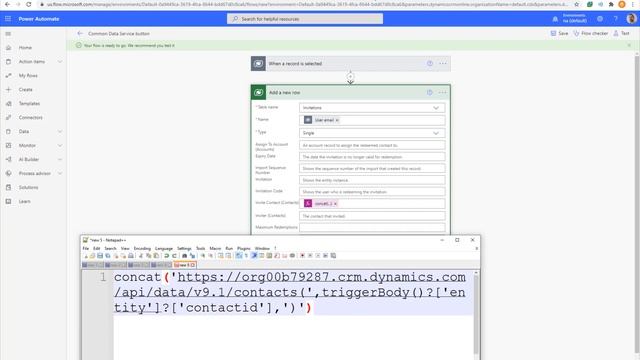Open the Notepad++ Edit menu
This screenshot has width=640, height=360.
pyautogui.click(x=96, y=249)
